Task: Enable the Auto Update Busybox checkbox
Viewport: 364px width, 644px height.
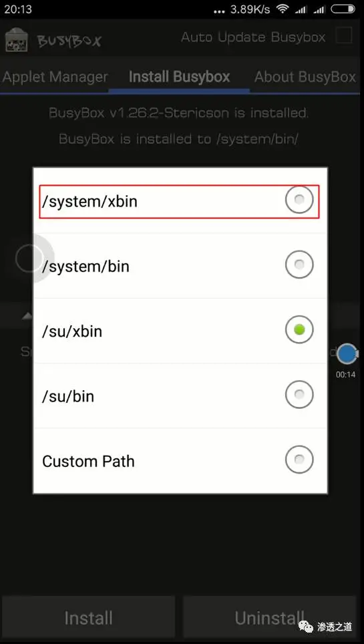Action: pos(343,35)
